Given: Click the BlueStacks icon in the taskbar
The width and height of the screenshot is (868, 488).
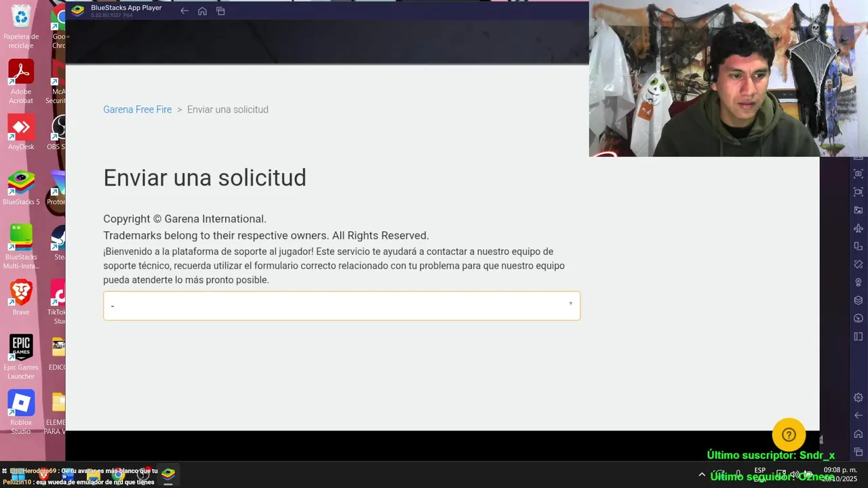Looking at the screenshot, I should [x=168, y=474].
